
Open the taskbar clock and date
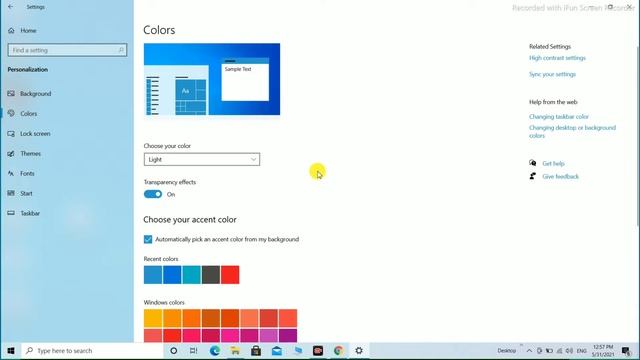coord(603,351)
